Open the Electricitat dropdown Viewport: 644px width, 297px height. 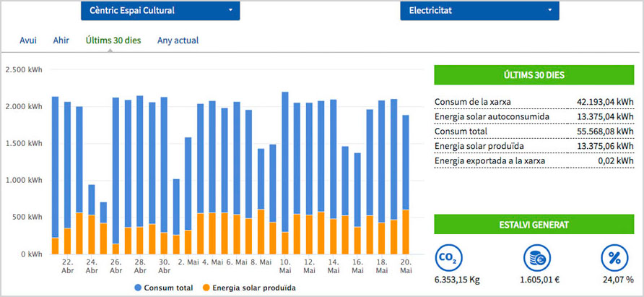point(479,11)
